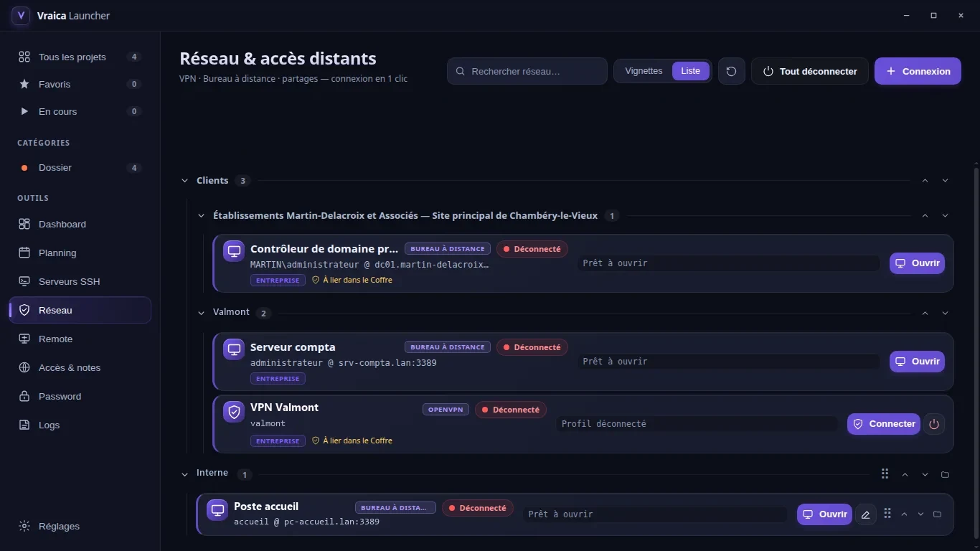Click the folder icon on Interne group header

945,474
